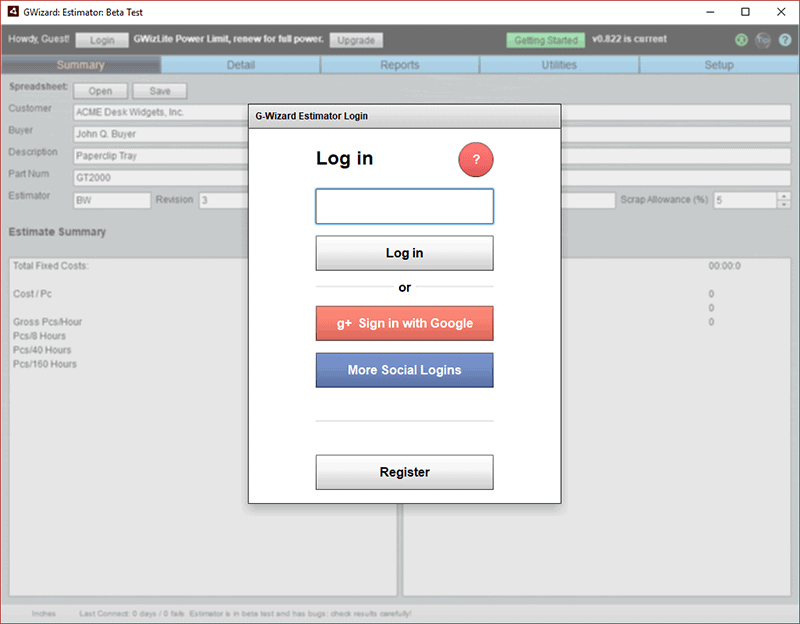
Task: Click the username field in the login dialog
Action: pos(404,206)
